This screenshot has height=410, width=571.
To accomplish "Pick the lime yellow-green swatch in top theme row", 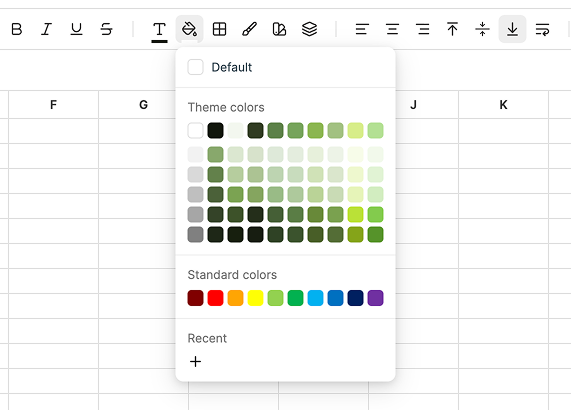I will pyautogui.click(x=355, y=130).
